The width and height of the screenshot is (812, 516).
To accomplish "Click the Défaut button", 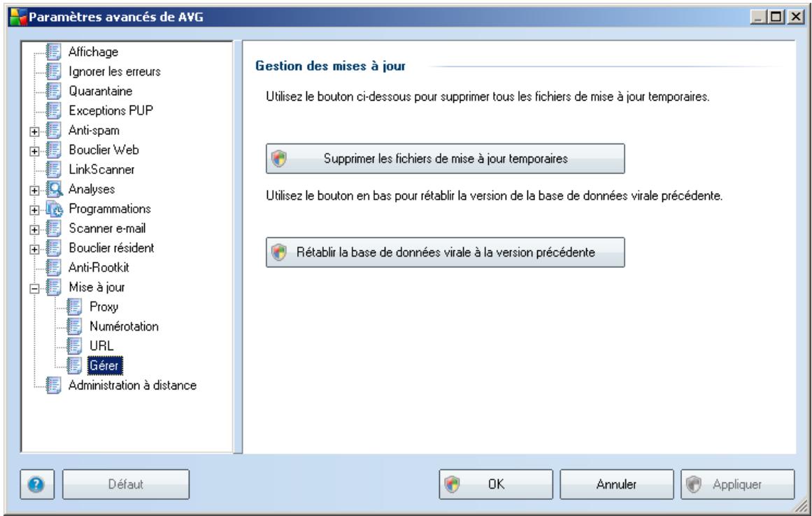I will coord(126,485).
